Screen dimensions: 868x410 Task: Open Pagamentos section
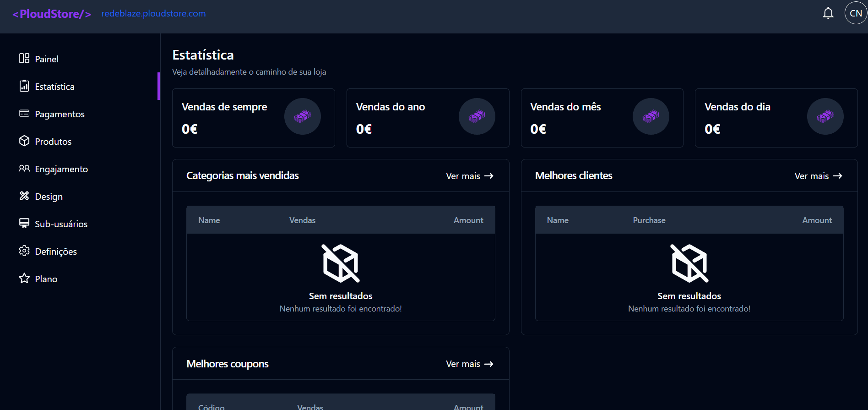coord(60,114)
